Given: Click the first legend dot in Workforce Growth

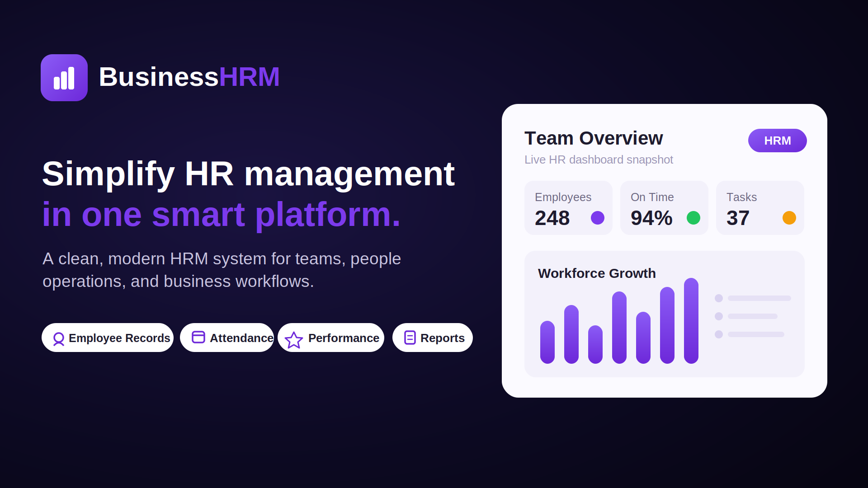Looking at the screenshot, I should [719, 298].
